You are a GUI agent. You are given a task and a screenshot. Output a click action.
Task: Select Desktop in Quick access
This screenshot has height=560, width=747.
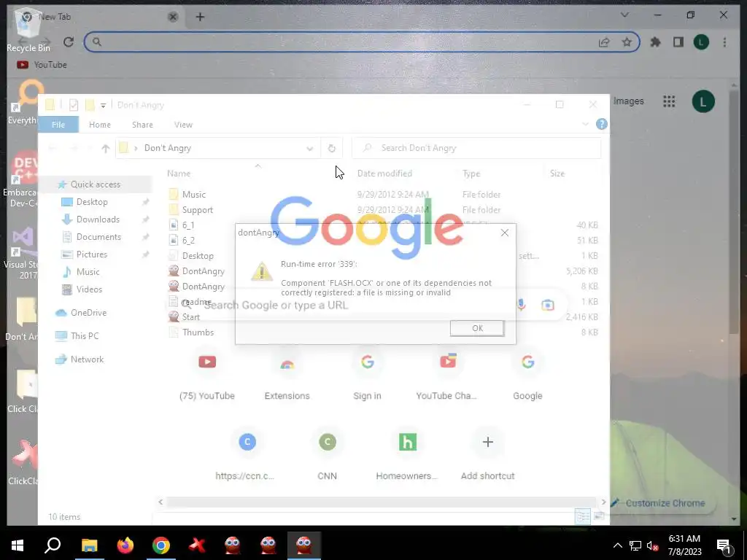coord(92,202)
